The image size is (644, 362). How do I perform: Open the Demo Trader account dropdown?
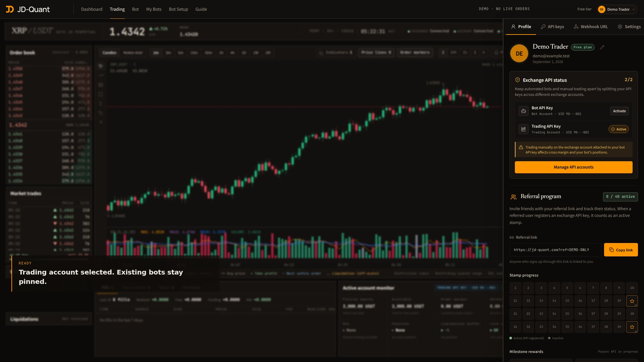pos(617,9)
